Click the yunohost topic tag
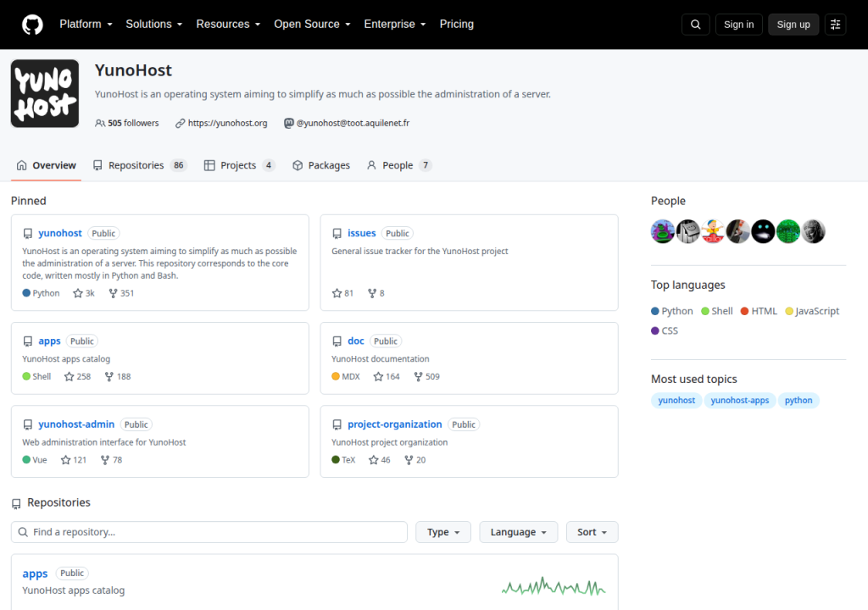Viewport: 868px width, 610px height. [x=676, y=400]
